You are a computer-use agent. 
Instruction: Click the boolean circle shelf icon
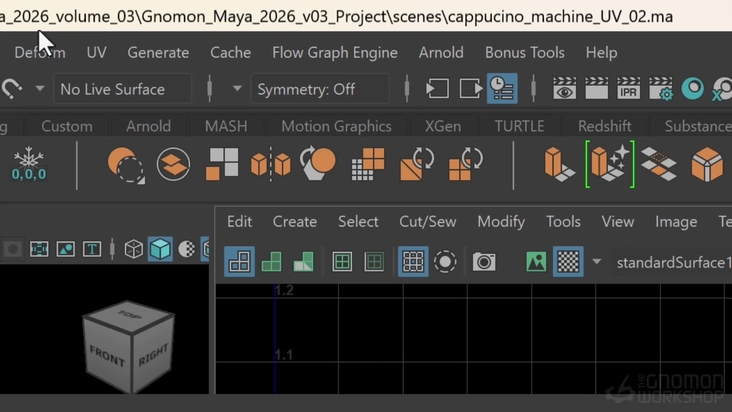126,165
